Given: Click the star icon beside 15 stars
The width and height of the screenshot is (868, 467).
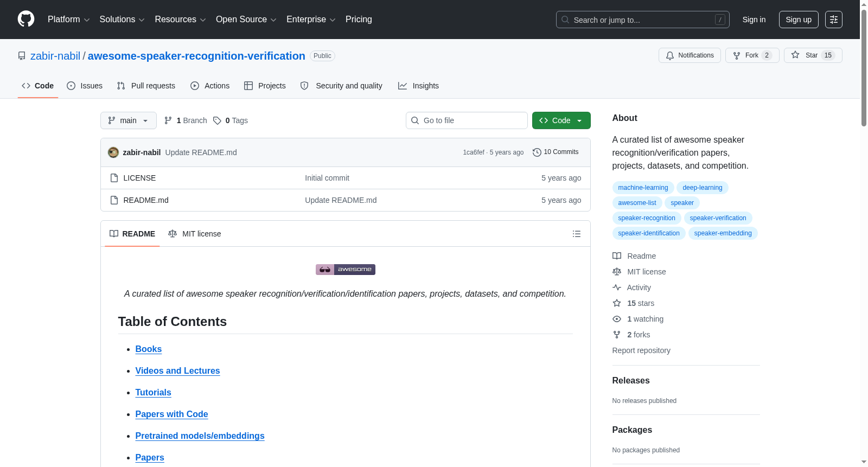Looking at the screenshot, I should click(x=617, y=303).
